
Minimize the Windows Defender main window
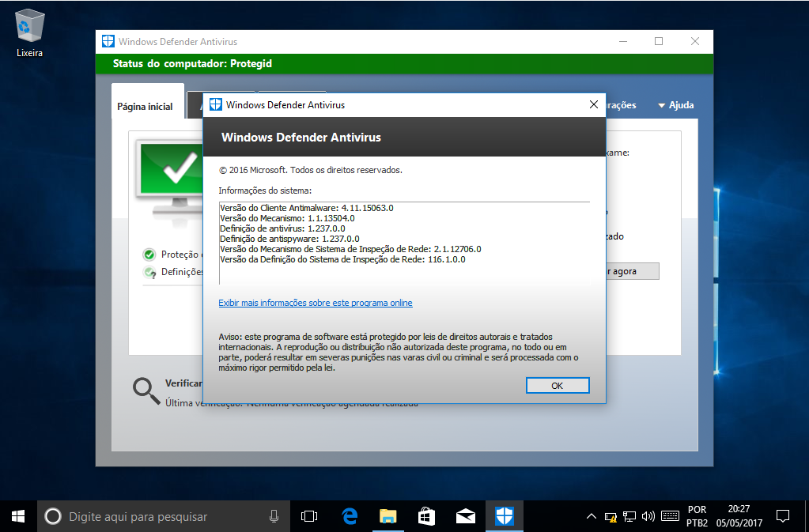623,41
